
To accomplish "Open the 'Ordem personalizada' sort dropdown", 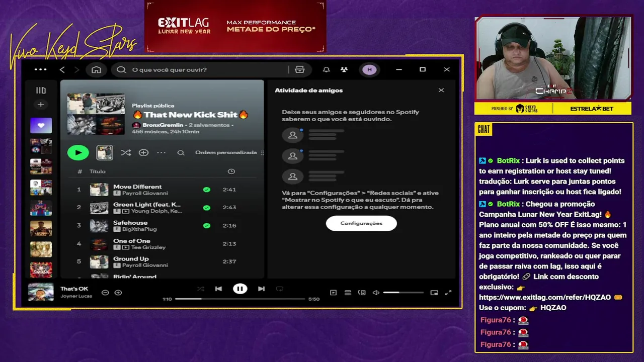I will click(229, 152).
